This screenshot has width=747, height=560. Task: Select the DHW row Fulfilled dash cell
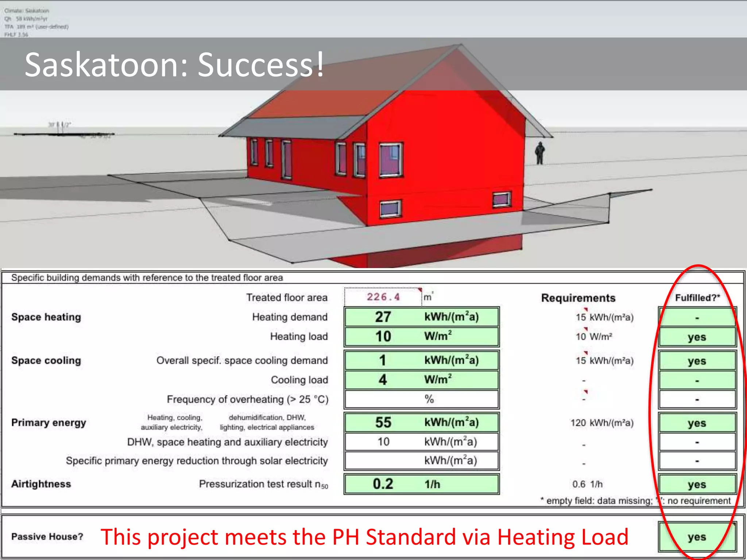click(x=697, y=442)
